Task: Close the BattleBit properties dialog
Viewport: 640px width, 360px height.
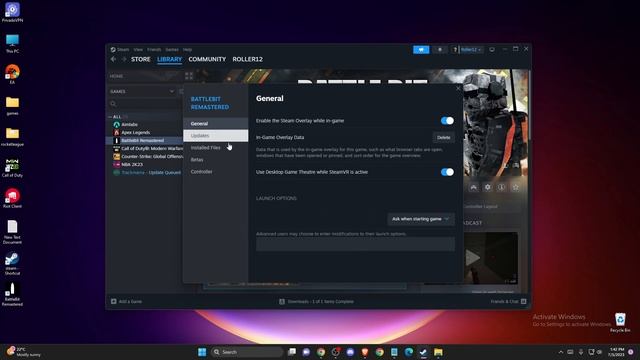Action: click(x=458, y=88)
